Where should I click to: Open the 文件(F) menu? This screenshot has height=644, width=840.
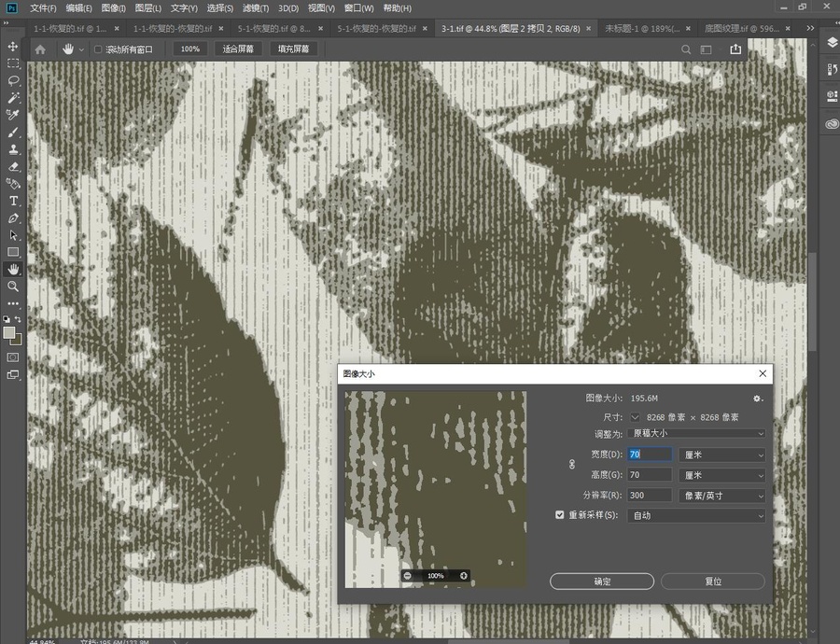43,8
